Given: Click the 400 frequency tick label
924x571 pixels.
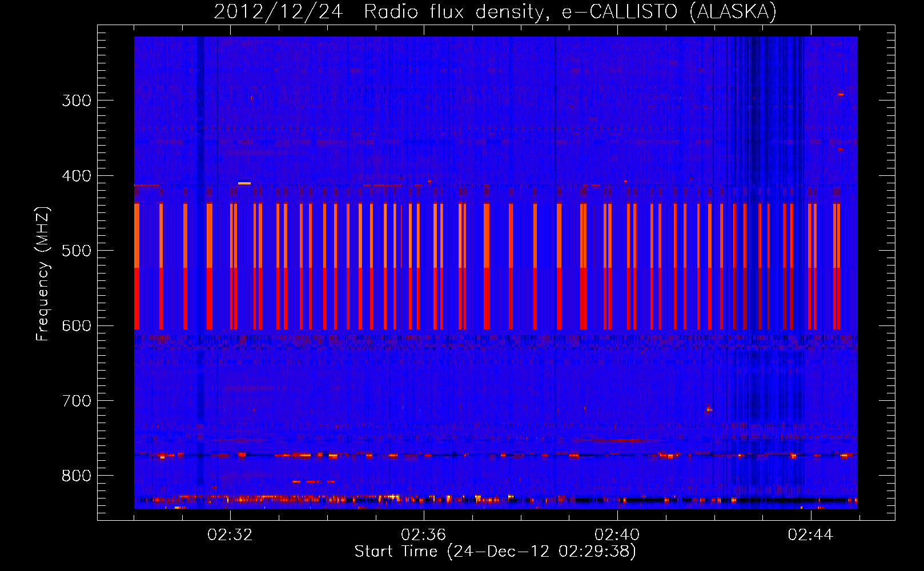Looking at the screenshot, I should (77, 176).
